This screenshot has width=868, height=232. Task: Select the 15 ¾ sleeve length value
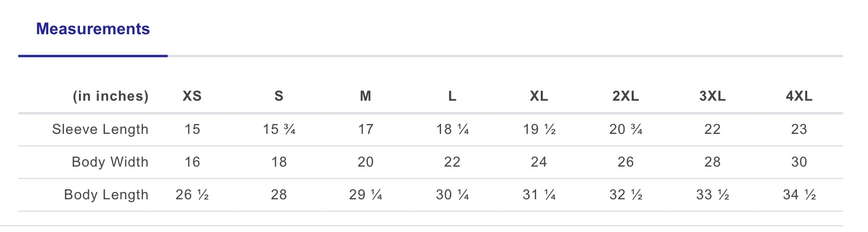(279, 129)
